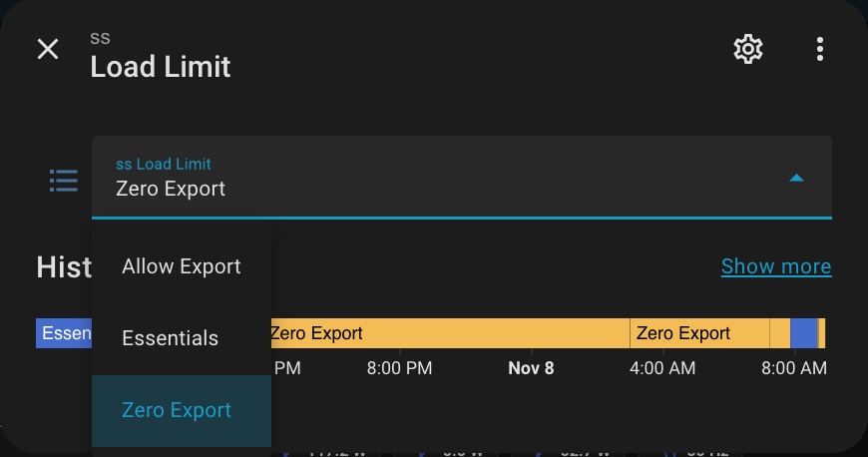This screenshot has width=868, height=457.
Task: Click the blue segment near 8:00 AM
Action: tap(803, 333)
